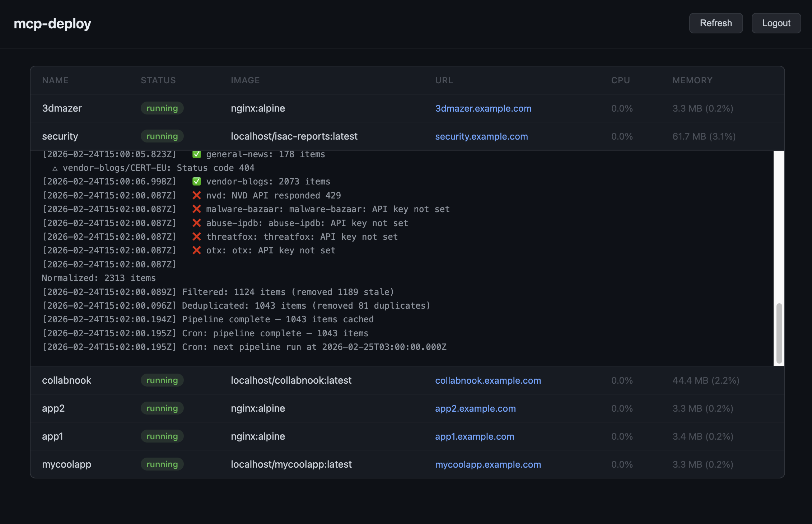Toggle the running badge on the security container
Screen dimensions: 812x524
(x=162, y=136)
